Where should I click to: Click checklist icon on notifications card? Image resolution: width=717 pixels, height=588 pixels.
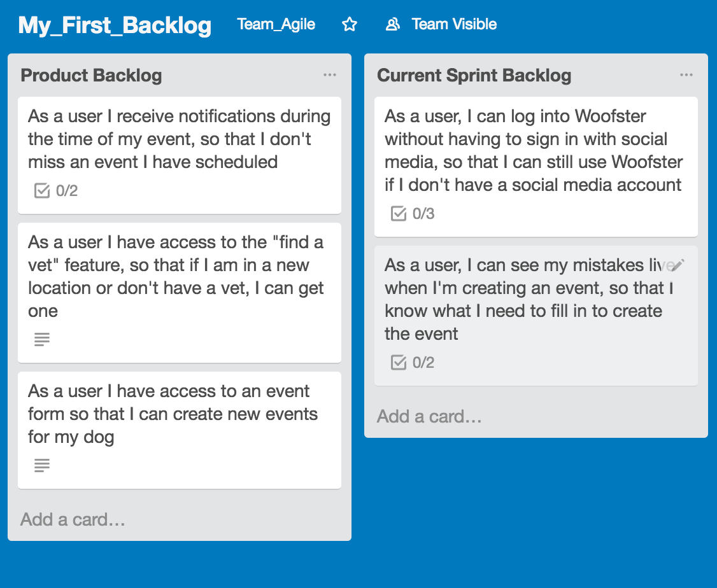pyautogui.click(x=42, y=190)
